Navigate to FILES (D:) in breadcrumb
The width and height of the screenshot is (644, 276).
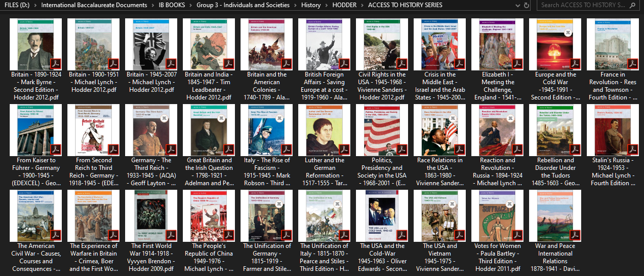coord(16,5)
